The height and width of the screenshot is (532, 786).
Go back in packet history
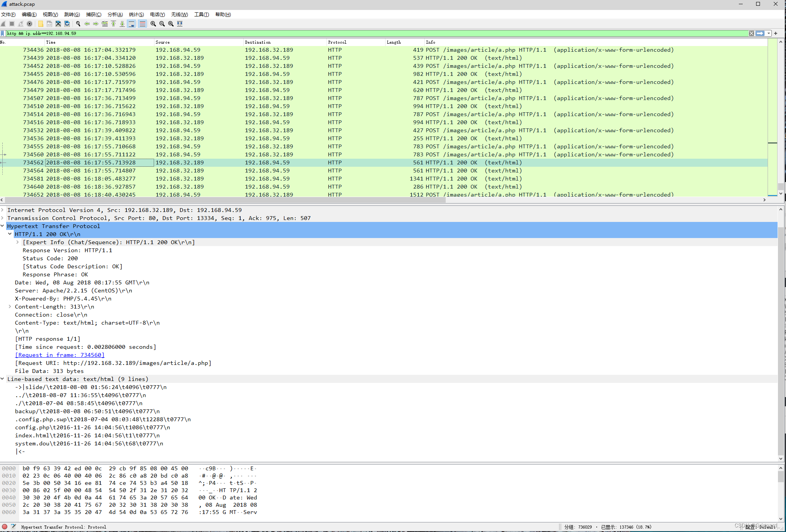87,24
